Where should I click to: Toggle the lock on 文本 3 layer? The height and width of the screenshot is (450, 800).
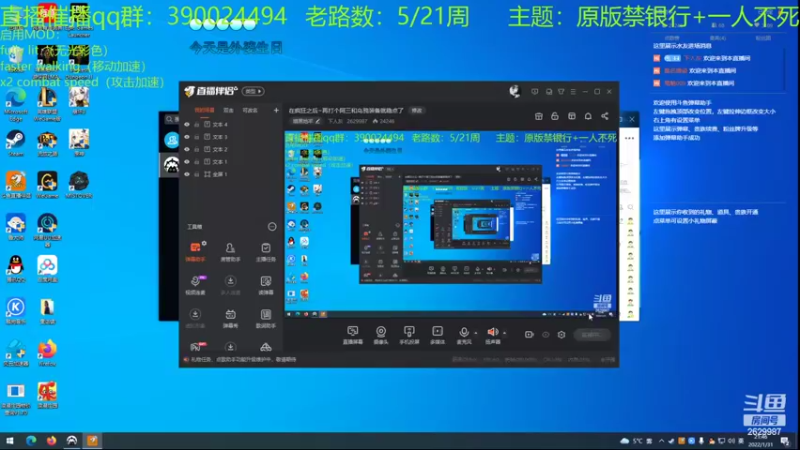click(196, 137)
